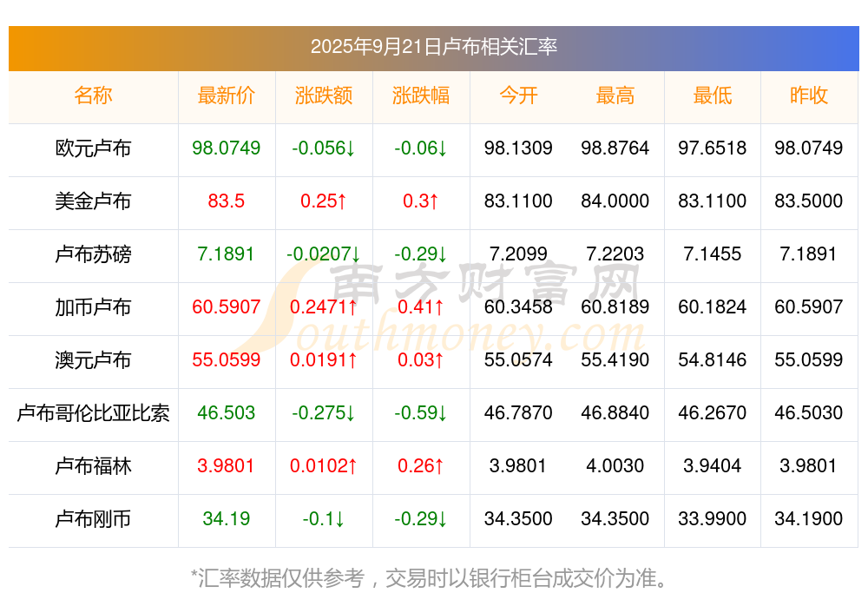Click previous close 46.5030
This screenshot has height=606, width=868.
point(809,412)
